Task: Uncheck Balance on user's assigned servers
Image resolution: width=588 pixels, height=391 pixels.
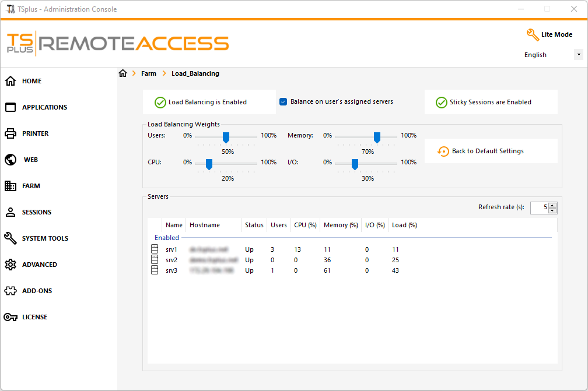Action: click(x=283, y=101)
